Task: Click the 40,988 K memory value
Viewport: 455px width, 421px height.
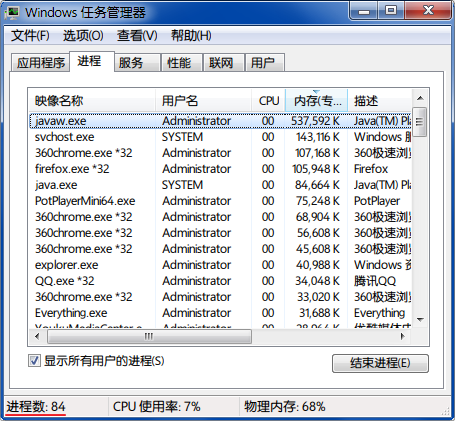Action: tap(318, 265)
